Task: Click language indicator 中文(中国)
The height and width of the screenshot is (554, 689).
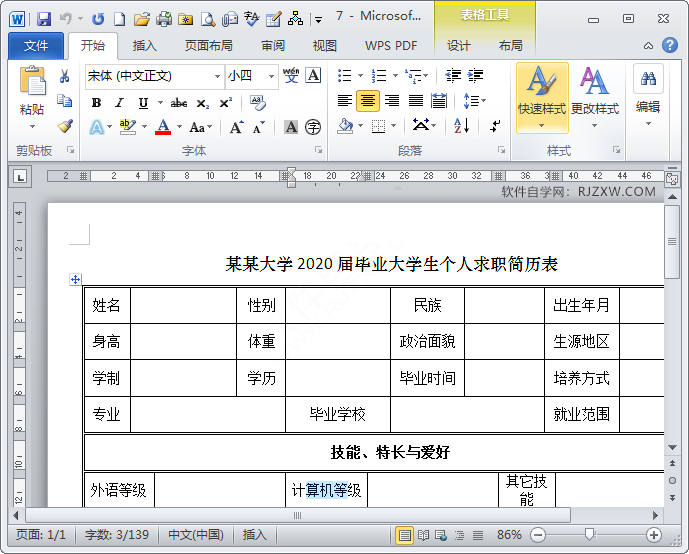Action: 196,535
